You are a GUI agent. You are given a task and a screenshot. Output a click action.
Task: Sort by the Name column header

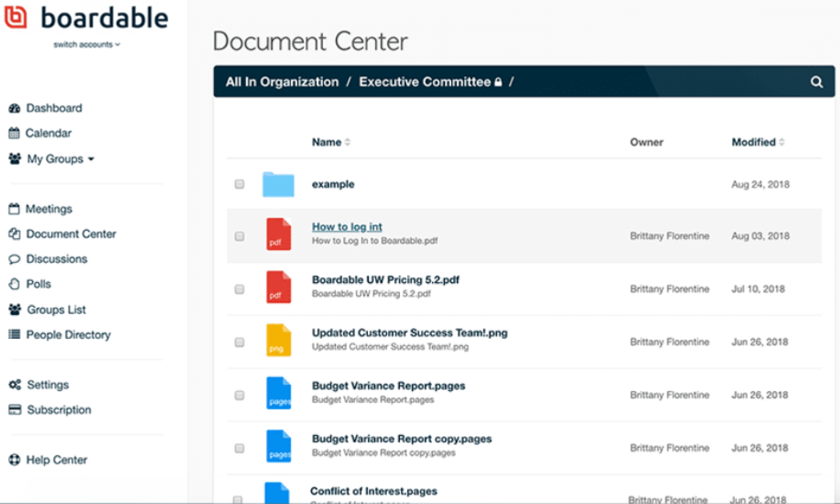coord(328,142)
